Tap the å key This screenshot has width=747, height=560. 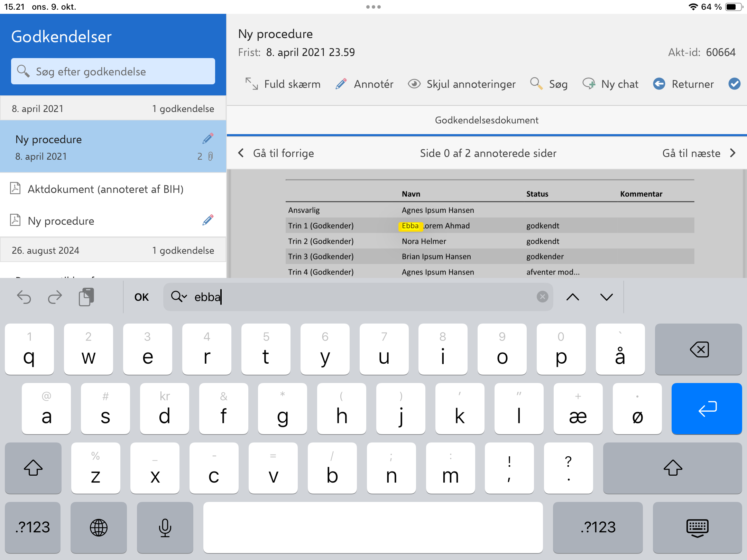(620, 349)
